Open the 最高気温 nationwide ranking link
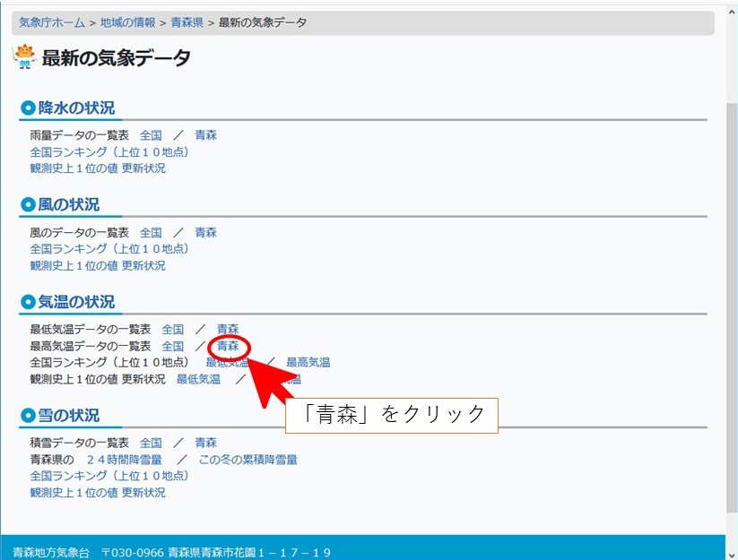The height and width of the screenshot is (560, 738). (308, 363)
